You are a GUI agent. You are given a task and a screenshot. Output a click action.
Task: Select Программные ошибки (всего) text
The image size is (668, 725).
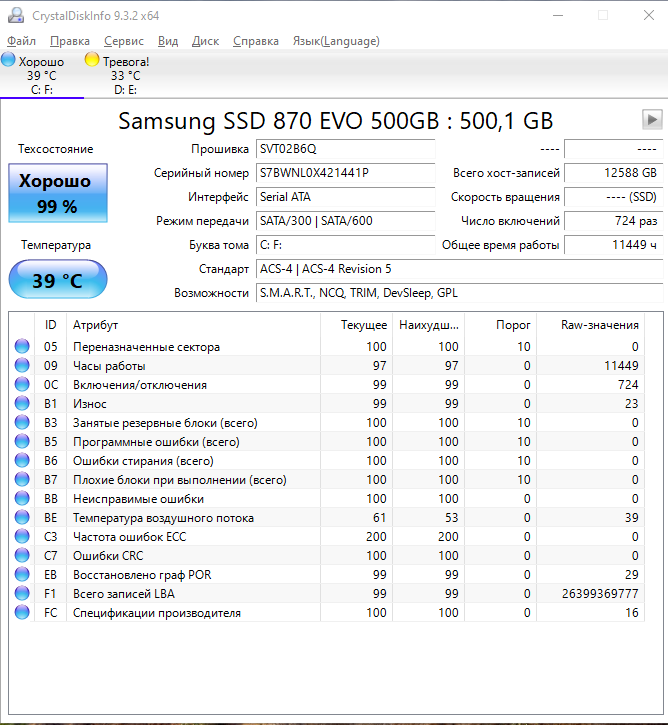click(156, 442)
